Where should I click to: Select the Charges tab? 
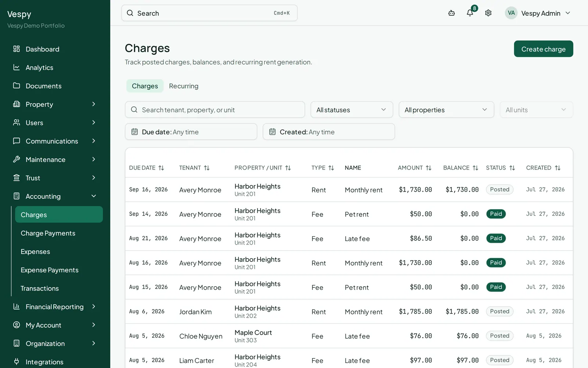coord(145,86)
